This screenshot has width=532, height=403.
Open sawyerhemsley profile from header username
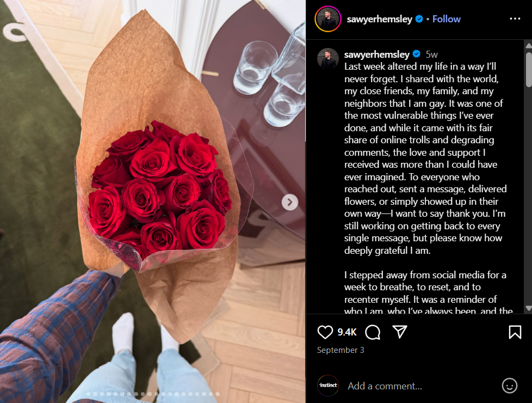[x=379, y=19]
